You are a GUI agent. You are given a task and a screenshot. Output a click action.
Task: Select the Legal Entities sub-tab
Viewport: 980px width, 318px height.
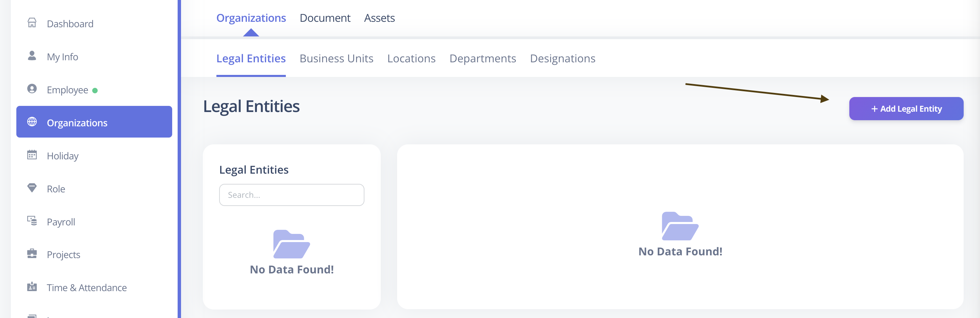(251, 59)
